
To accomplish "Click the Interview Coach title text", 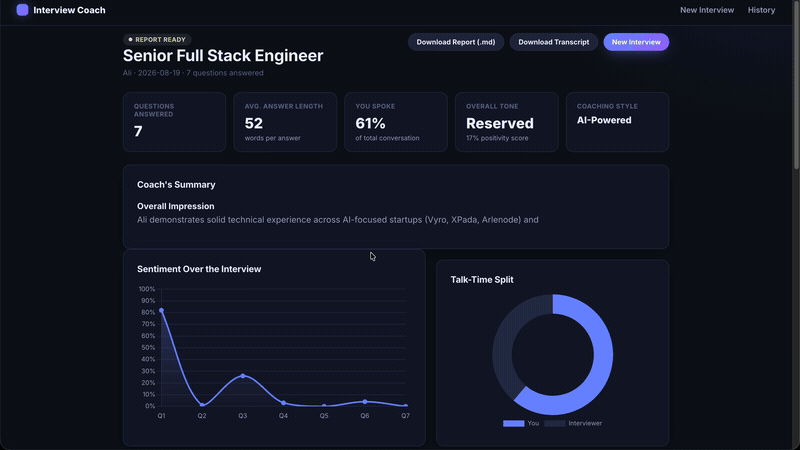I will (x=69, y=10).
